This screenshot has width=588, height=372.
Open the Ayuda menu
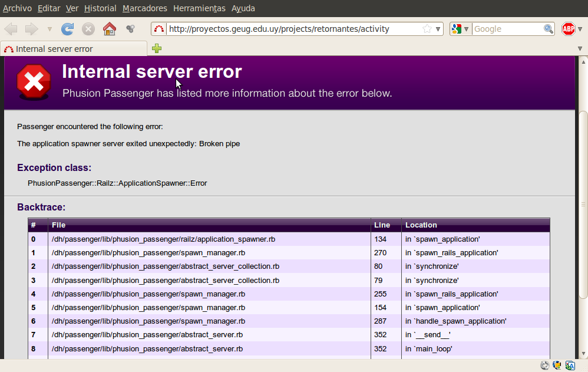point(243,8)
